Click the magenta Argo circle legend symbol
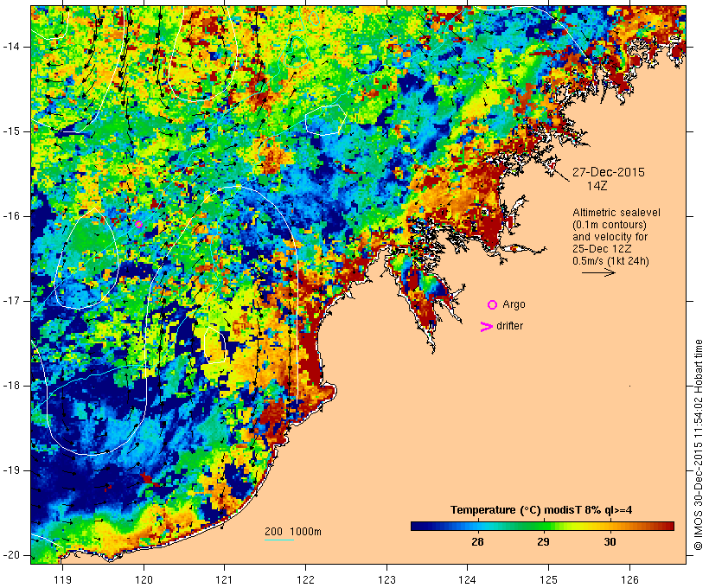Viewport: 709px width, 588px height. pyautogui.click(x=493, y=305)
